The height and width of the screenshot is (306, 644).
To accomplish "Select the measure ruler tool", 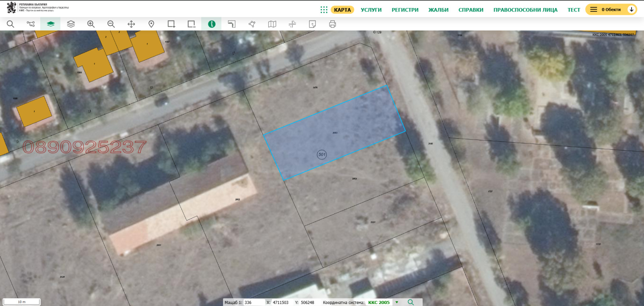I will point(232,24).
